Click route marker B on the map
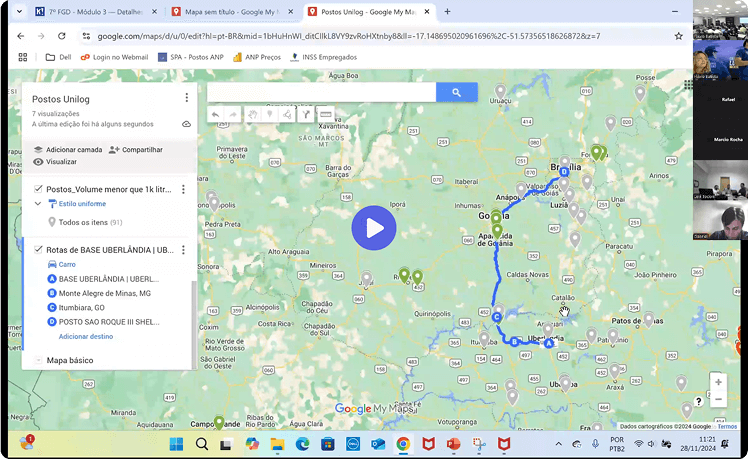The width and height of the screenshot is (749, 460). tap(515, 342)
